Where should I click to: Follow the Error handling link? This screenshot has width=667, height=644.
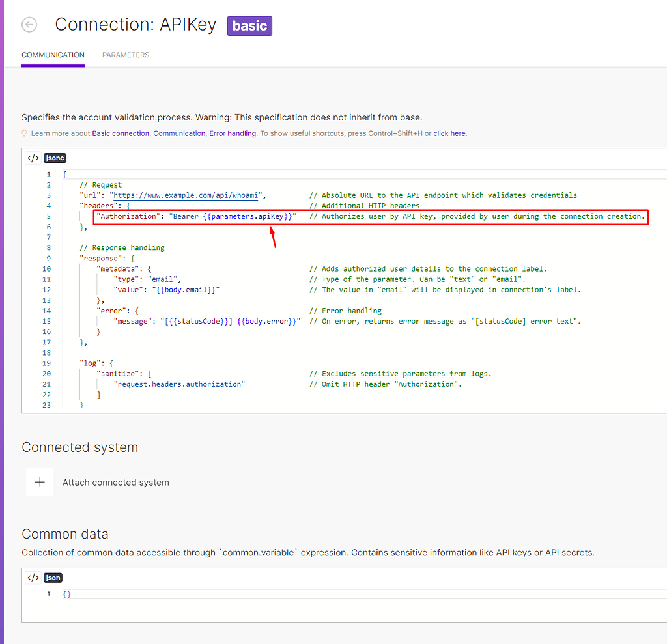(x=233, y=133)
